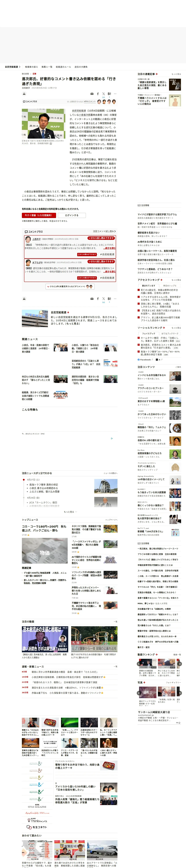Switch to the 昨日のトップ5 tab
Image resolution: width=186 pixels, height=868 pixels.
(x=170, y=286)
